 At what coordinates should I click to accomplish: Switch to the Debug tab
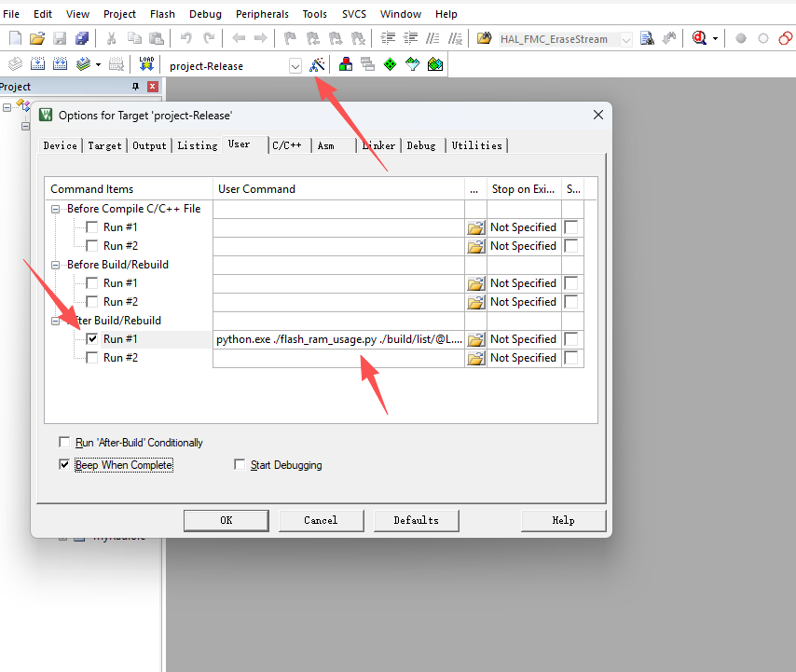[x=421, y=145]
